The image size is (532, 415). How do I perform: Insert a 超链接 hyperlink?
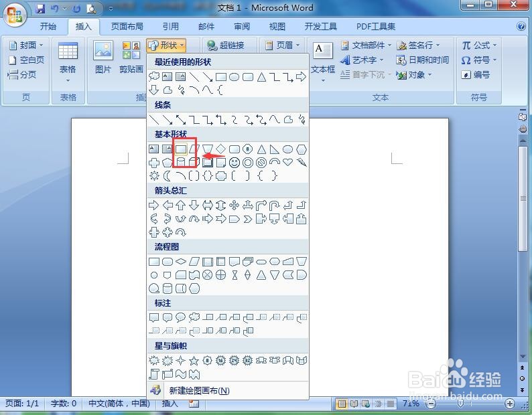tap(226, 45)
